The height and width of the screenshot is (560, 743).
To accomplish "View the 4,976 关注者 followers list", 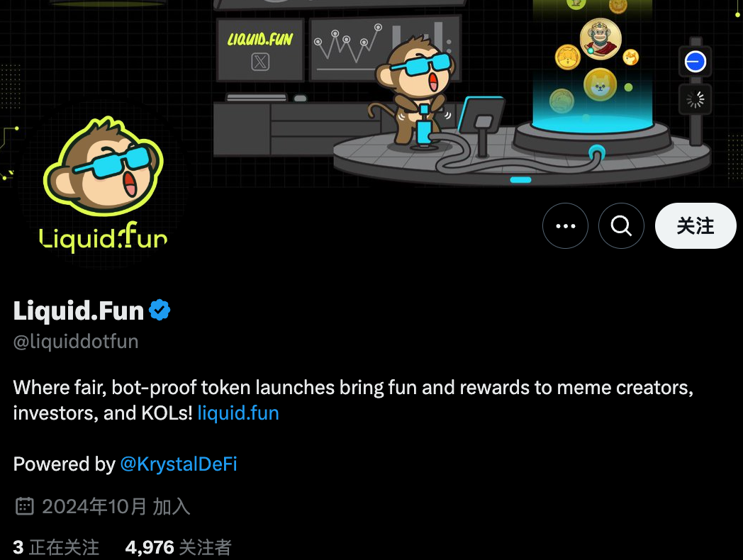I will [178, 548].
